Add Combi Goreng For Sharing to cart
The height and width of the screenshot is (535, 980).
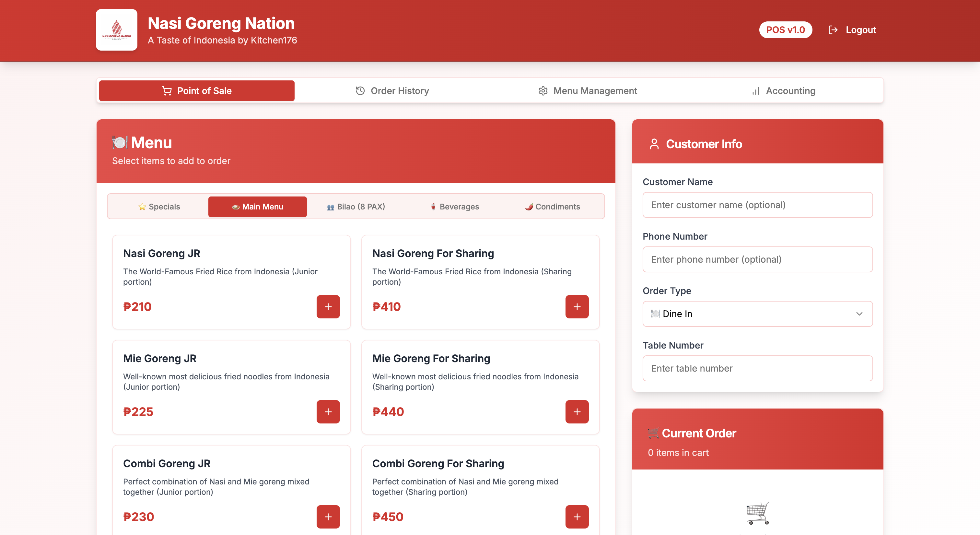[577, 516]
